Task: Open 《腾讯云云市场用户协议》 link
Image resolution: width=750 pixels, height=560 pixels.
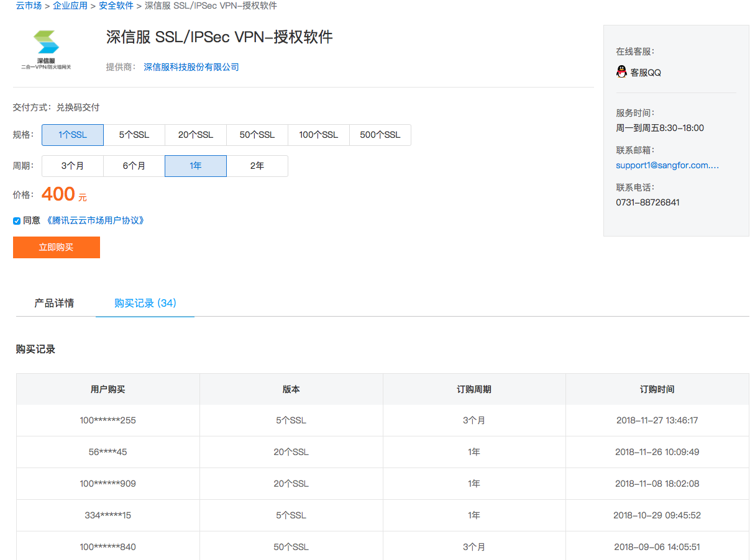Action: pos(96,220)
